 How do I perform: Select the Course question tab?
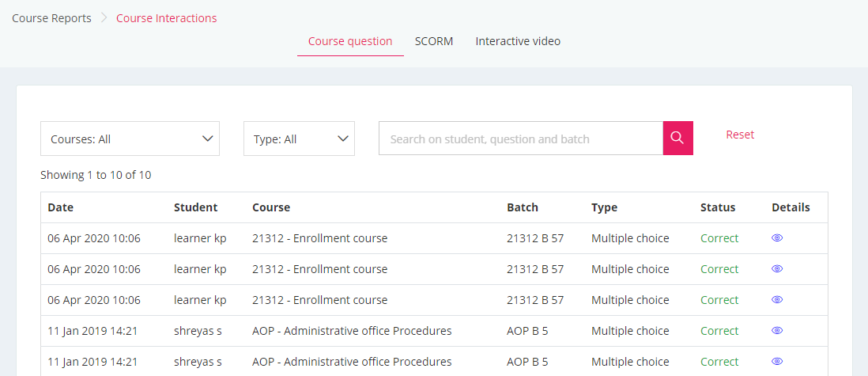click(350, 41)
